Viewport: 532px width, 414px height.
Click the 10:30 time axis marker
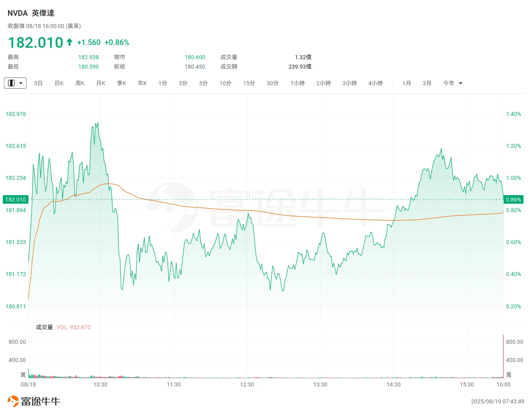pos(100,384)
